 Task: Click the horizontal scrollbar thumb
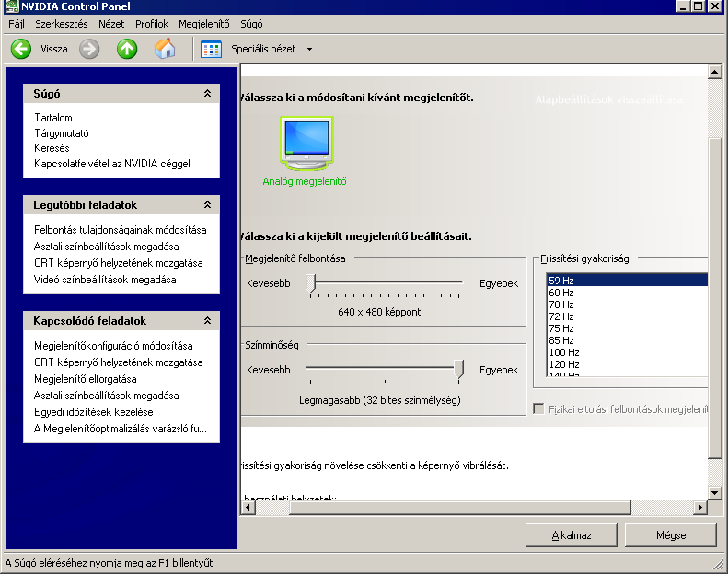pyautogui.click(x=459, y=507)
